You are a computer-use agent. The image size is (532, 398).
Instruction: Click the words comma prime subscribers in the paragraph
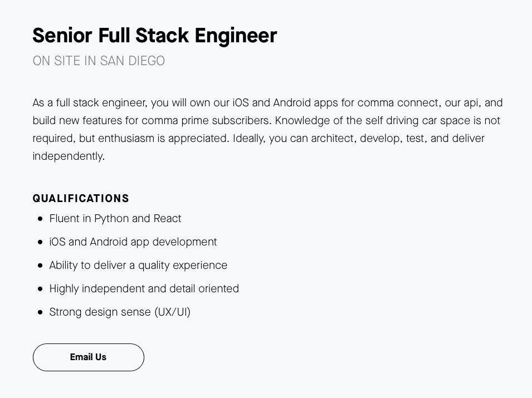point(206,121)
